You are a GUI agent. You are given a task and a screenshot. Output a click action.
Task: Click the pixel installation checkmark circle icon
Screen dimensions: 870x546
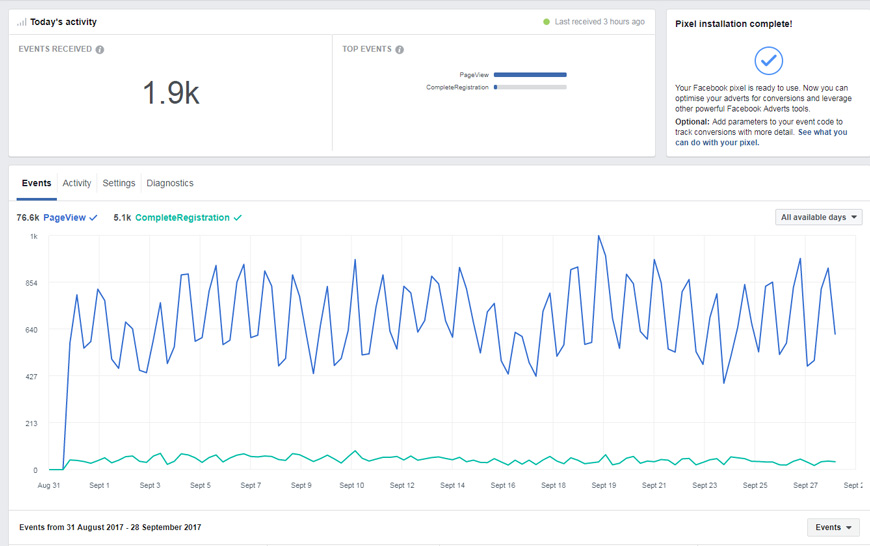tap(768, 60)
